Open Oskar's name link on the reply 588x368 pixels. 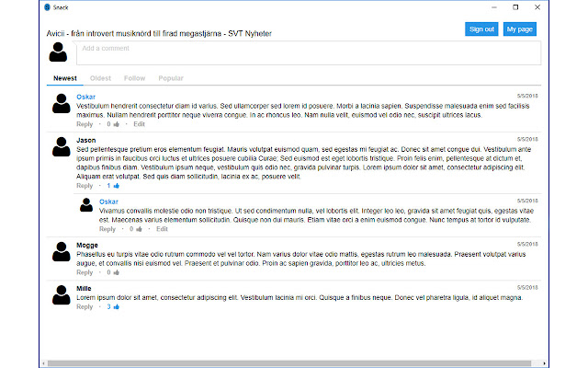coord(108,201)
